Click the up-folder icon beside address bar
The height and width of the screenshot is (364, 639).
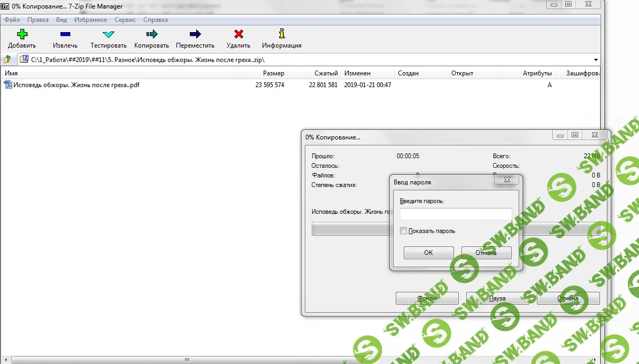pos(7,59)
